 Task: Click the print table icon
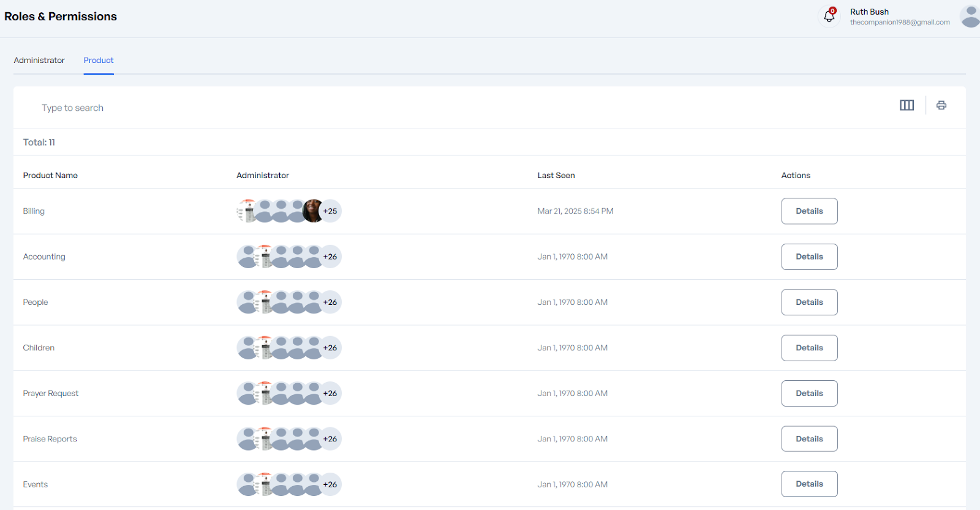tap(941, 105)
